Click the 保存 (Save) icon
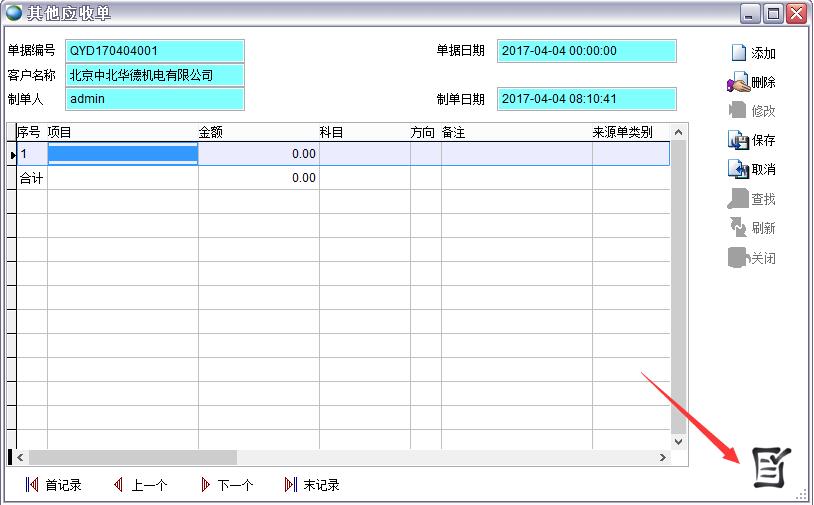This screenshot has width=814, height=505. (x=737, y=141)
